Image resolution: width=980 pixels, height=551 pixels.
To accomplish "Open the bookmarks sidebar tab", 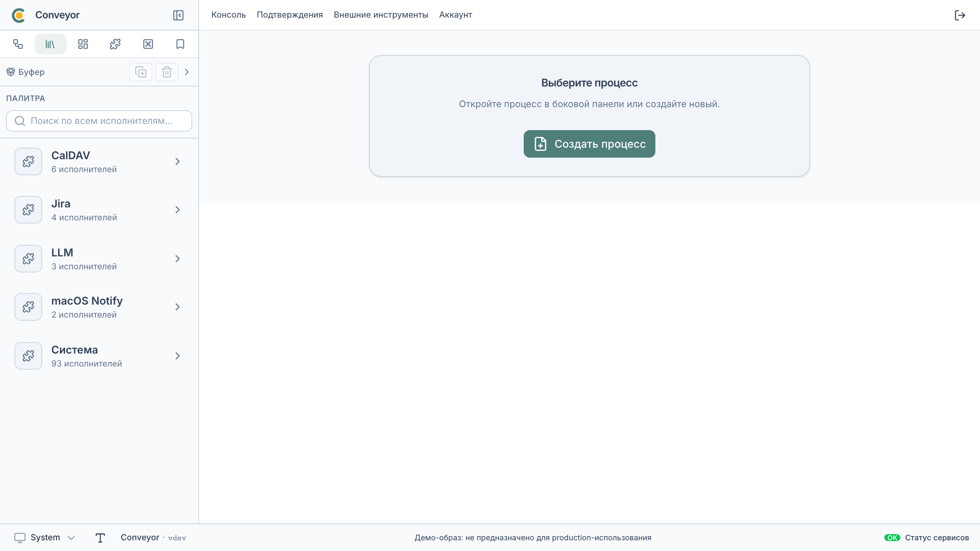I will [180, 44].
